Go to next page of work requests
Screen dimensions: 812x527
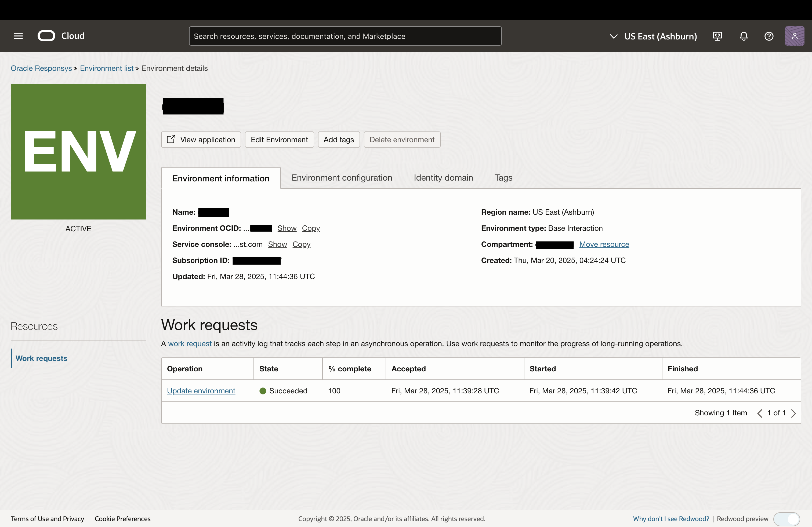tap(793, 413)
